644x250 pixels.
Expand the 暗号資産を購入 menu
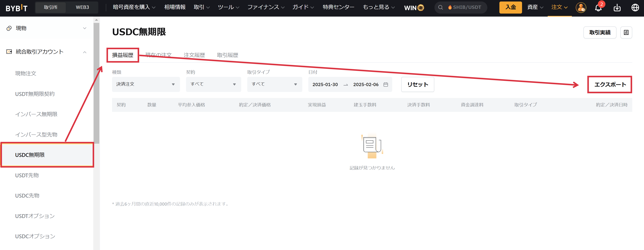[x=134, y=7]
